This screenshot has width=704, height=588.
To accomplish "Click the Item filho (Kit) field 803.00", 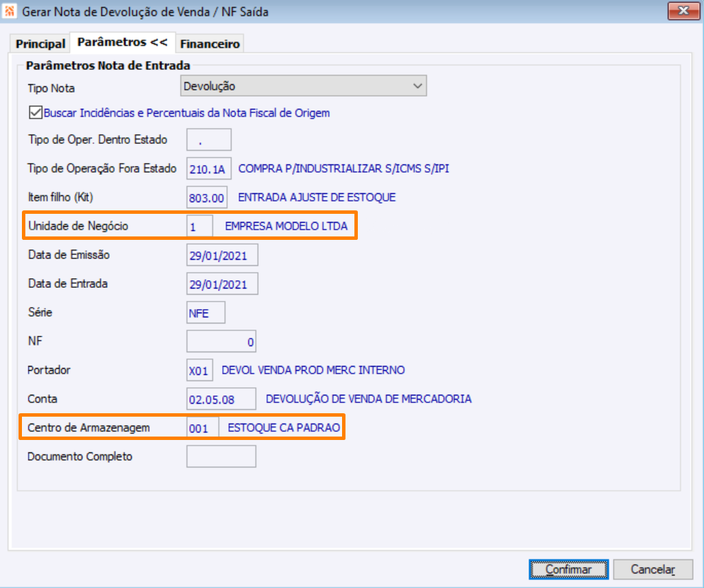I will click(207, 197).
